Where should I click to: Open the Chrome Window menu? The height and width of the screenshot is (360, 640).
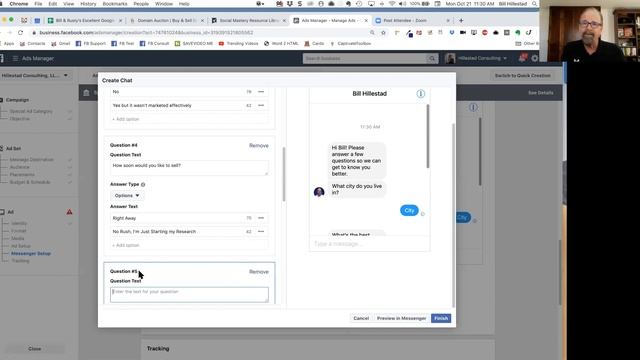(164, 4)
